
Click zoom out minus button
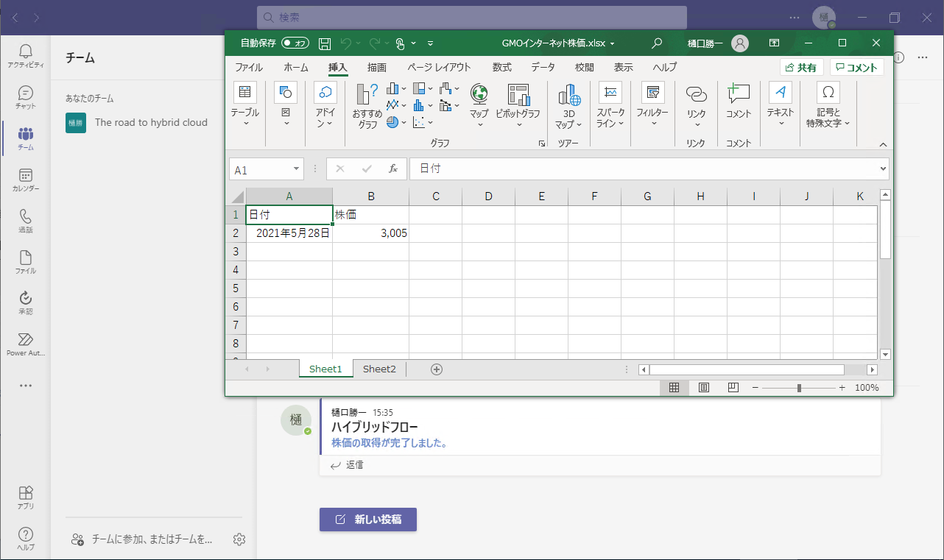point(755,388)
